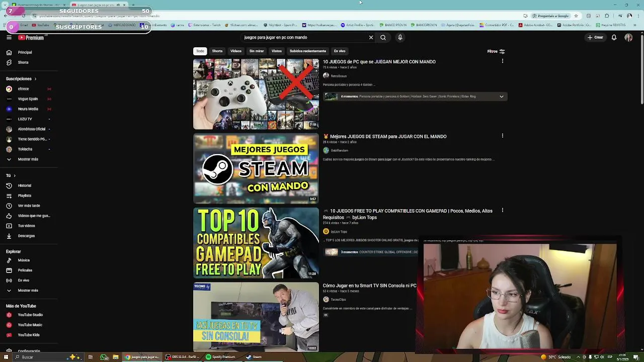Open the Mejores Juegos Steam con mando thumbnail

256,168
